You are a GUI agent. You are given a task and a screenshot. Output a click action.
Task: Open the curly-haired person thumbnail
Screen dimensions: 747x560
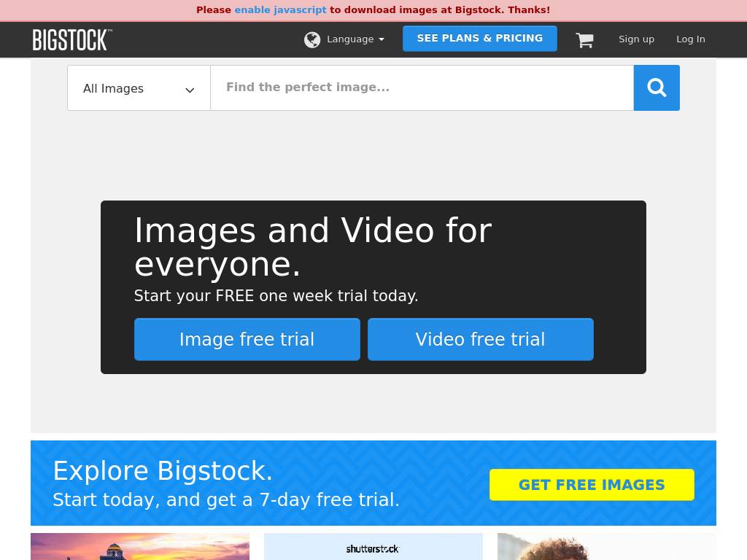coord(606,547)
